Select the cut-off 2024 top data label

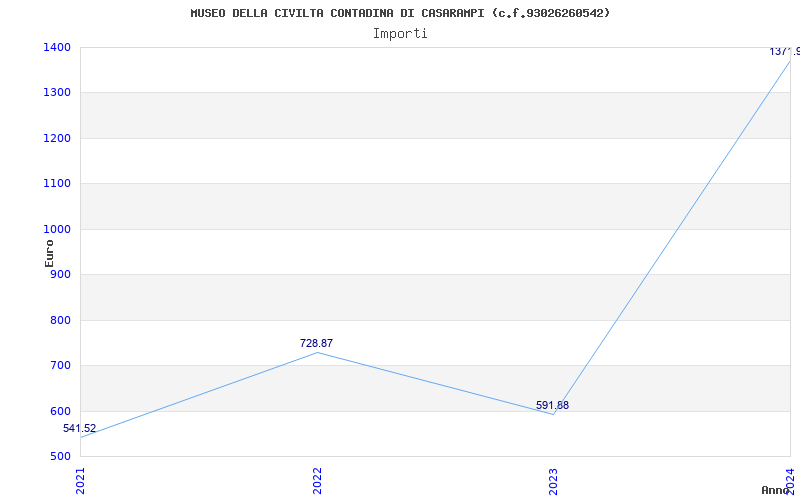(x=785, y=52)
